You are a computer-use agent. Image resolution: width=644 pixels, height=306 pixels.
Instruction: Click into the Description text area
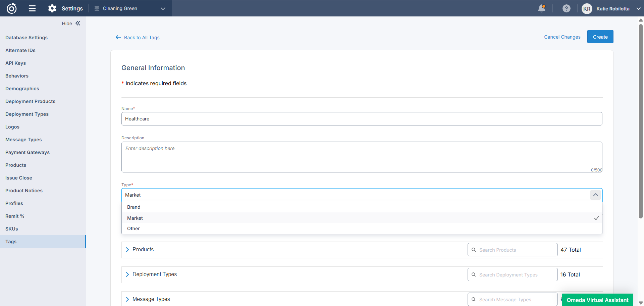[361, 157]
